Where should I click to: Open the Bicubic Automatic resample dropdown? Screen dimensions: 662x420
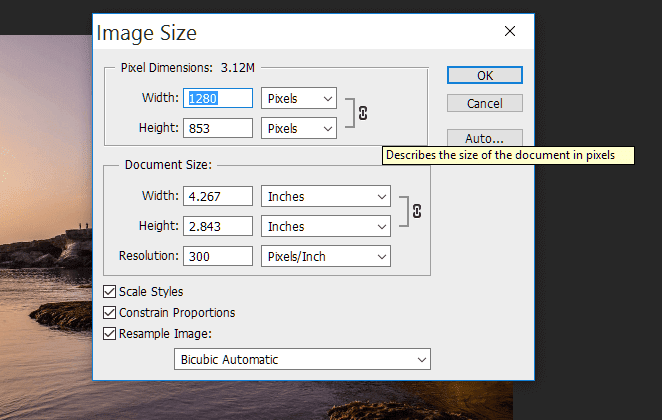point(302,359)
